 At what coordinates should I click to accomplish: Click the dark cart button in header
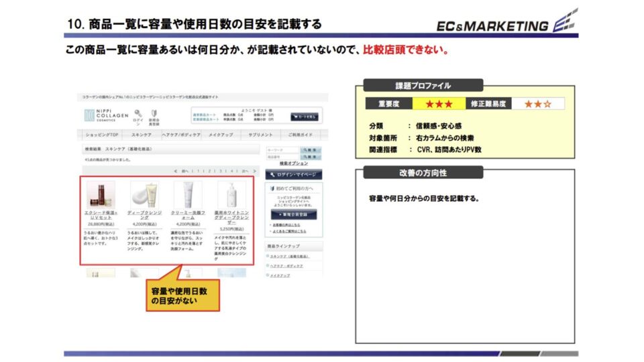coord(305,117)
